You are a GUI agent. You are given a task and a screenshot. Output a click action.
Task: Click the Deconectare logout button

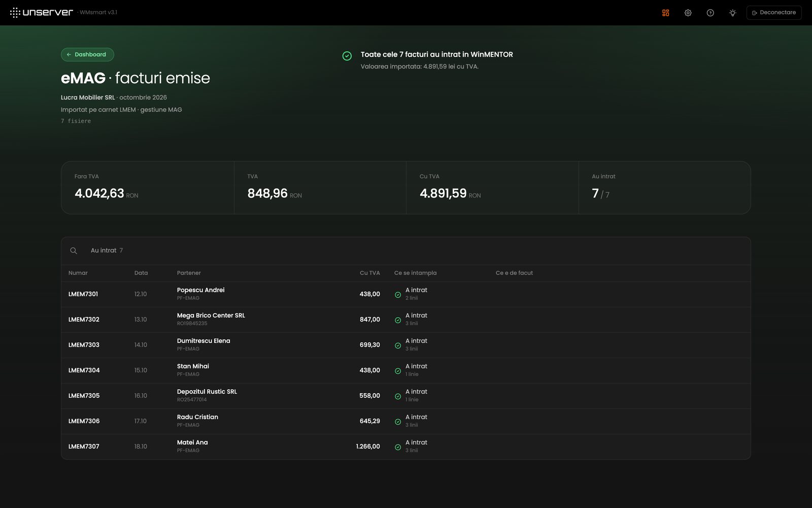point(774,13)
